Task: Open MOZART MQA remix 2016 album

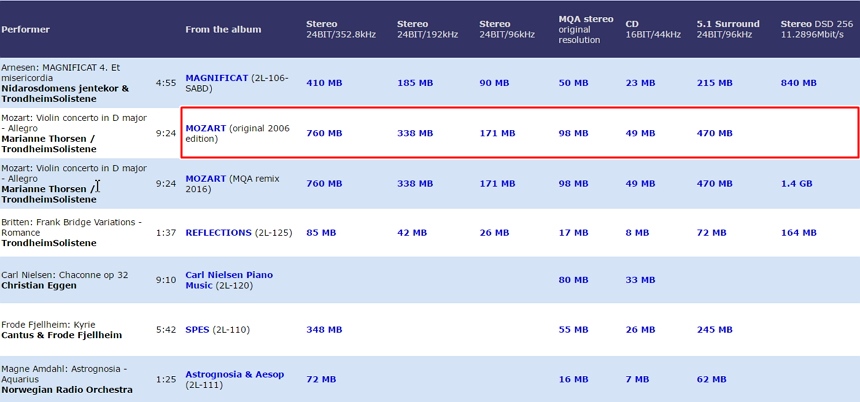Action: pos(206,179)
